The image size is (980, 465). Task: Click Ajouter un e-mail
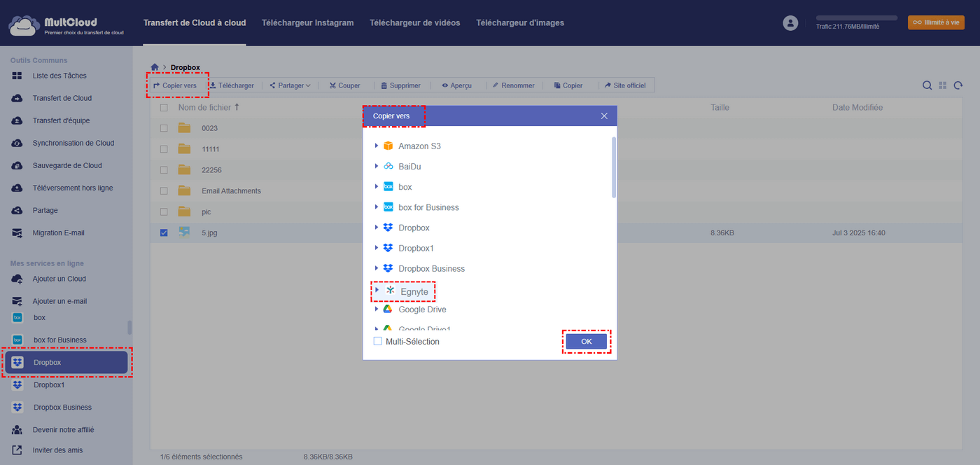59,301
